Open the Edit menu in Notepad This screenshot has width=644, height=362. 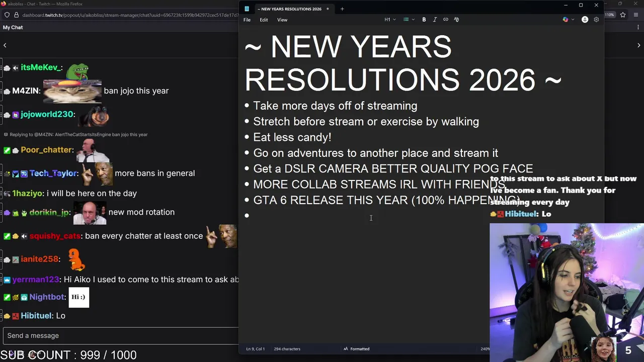[264, 20]
